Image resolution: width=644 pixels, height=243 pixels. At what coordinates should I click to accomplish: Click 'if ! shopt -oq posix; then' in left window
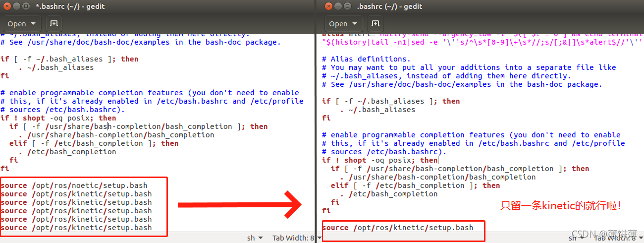click(58, 118)
